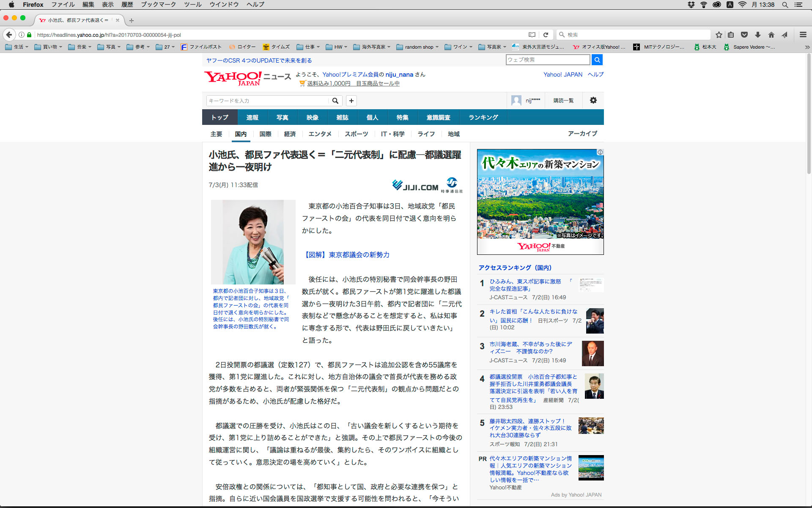Select the 経済 category tab
Screen dimensions: 812x508
(290, 134)
